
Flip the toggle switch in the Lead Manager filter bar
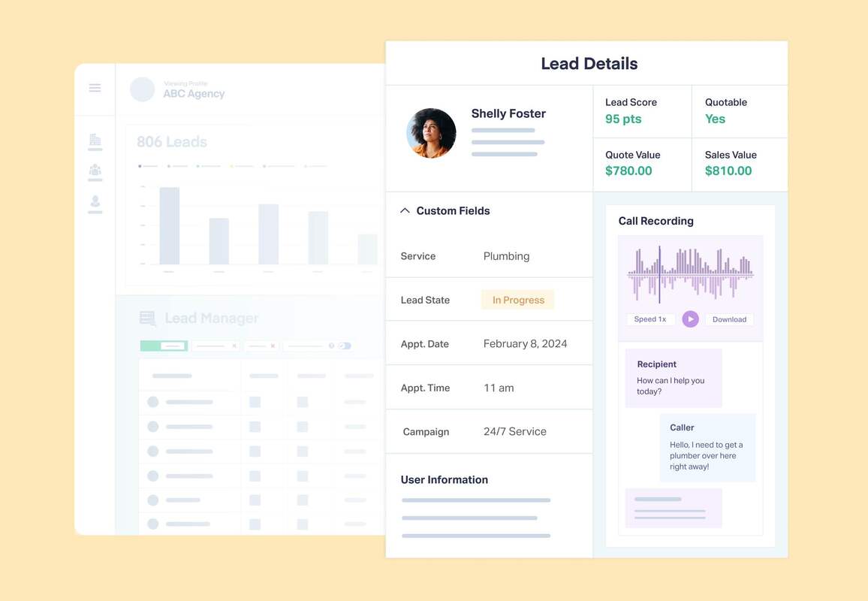(344, 346)
